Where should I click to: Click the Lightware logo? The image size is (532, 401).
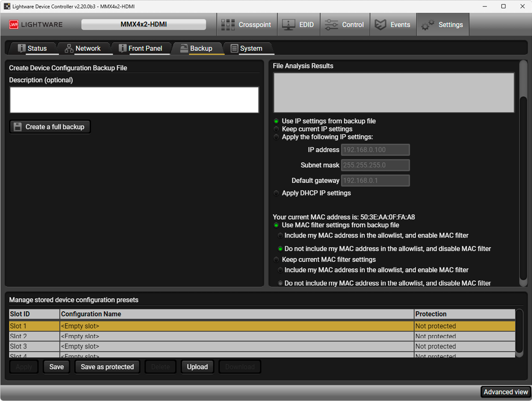click(36, 25)
